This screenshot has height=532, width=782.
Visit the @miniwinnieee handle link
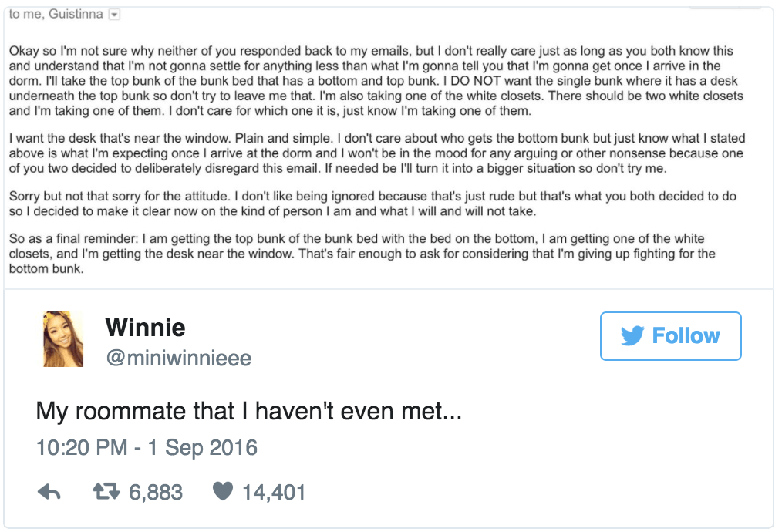179,358
